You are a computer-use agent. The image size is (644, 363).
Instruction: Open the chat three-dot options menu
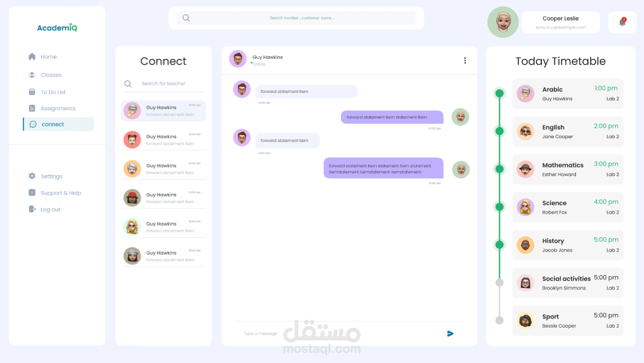click(465, 61)
